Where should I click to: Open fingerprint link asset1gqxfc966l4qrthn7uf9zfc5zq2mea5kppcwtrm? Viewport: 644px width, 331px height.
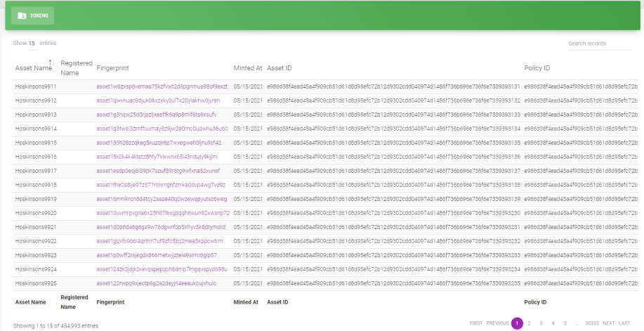tap(159, 241)
